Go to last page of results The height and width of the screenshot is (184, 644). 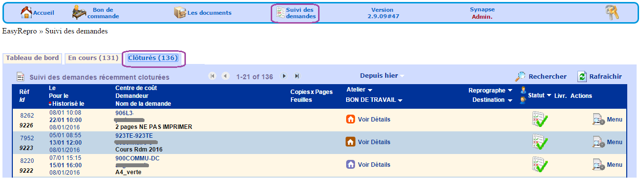297,76
